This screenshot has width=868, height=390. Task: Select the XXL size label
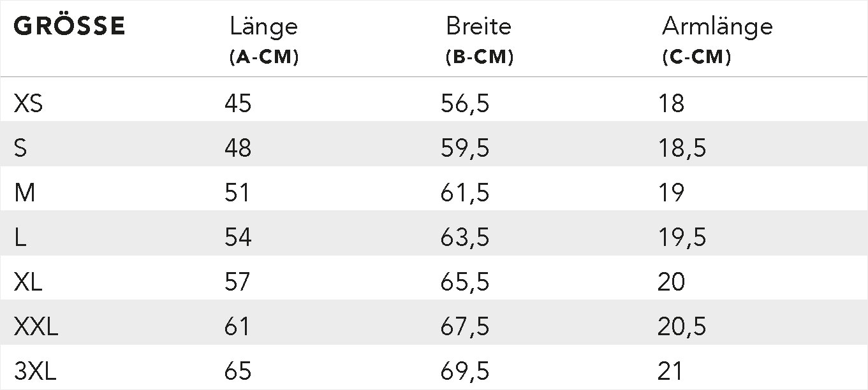pos(36,327)
